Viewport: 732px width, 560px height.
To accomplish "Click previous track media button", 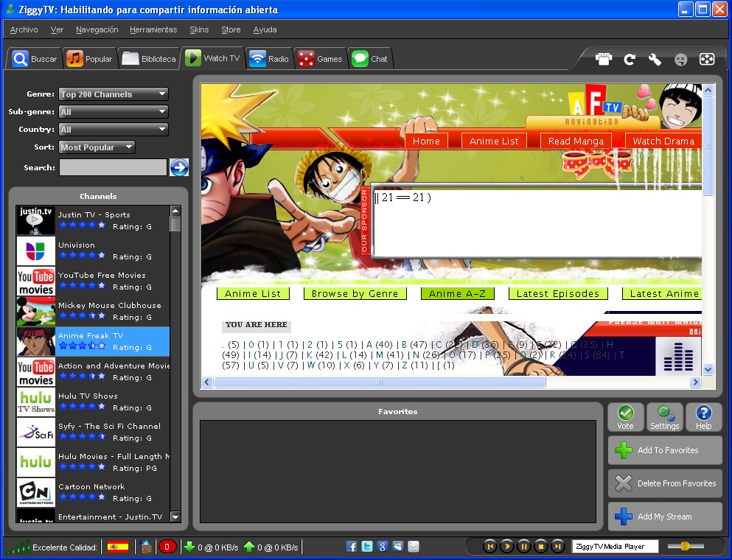I will click(489, 546).
